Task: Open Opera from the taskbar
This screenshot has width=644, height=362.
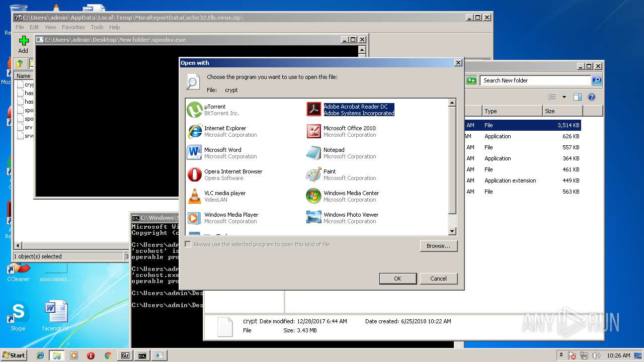Action: coord(91,355)
